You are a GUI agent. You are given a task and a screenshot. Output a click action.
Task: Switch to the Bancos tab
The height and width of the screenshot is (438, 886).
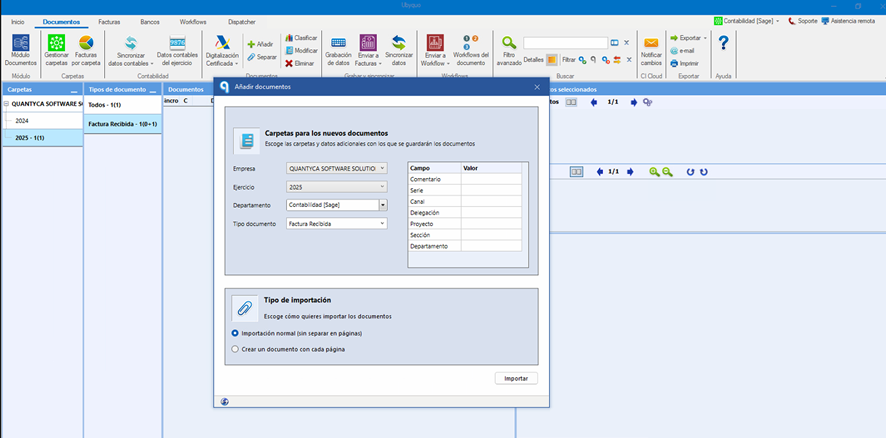point(150,22)
